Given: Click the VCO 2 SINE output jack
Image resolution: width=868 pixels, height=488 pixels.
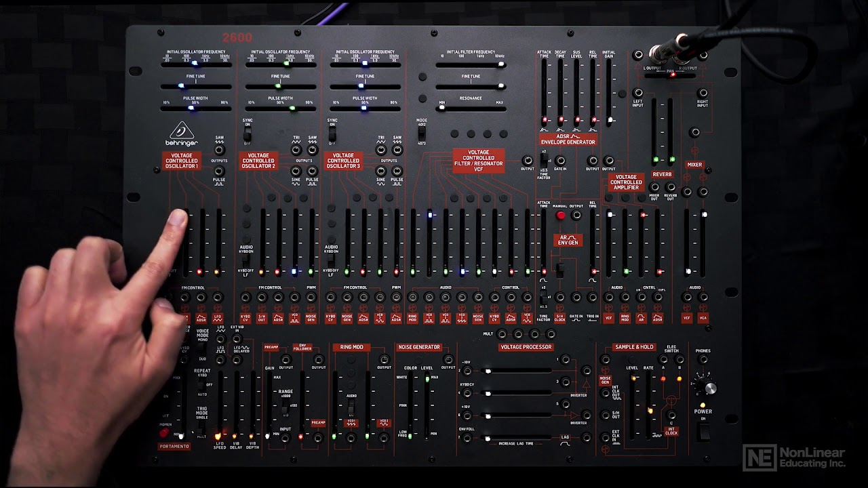Looking at the screenshot, I should click(296, 171).
